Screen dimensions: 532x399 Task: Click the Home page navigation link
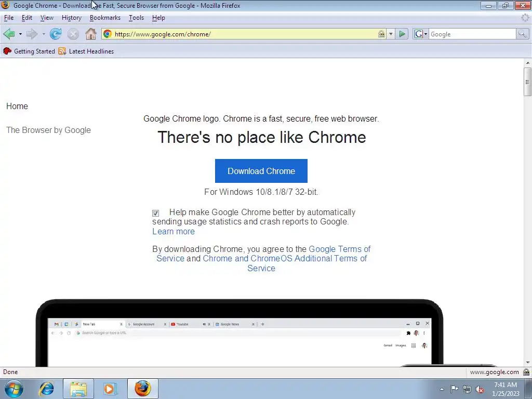pos(17,106)
